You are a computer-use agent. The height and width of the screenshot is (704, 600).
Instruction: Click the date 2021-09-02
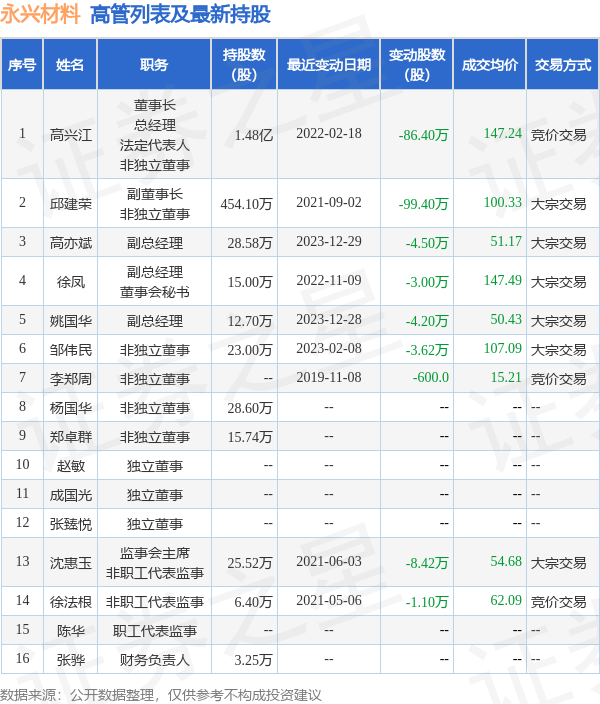coord(329,202)
